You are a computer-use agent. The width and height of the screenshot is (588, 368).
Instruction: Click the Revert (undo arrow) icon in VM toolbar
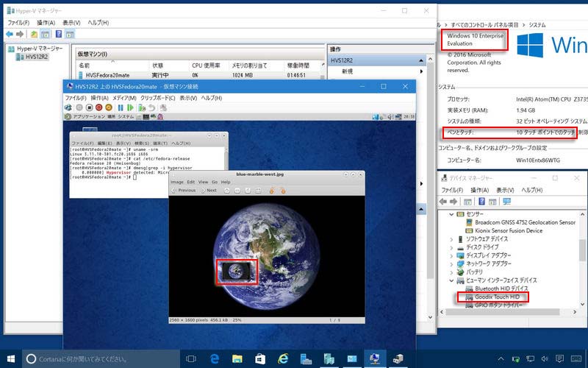click(153, 107)
